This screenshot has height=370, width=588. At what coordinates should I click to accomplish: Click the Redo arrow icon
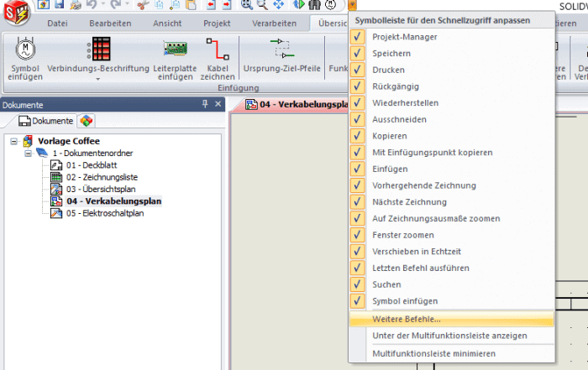[116, 4]
